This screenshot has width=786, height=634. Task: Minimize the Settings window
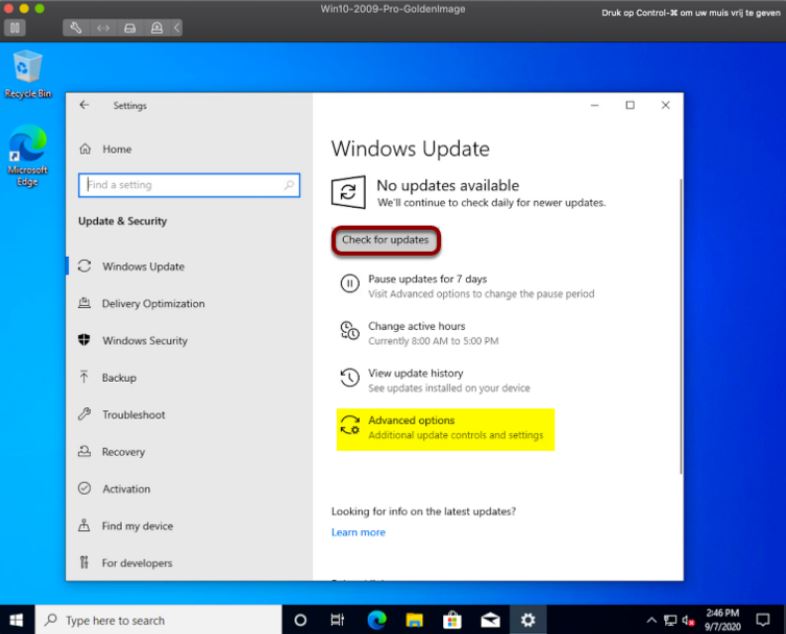[x=595, y=105]
